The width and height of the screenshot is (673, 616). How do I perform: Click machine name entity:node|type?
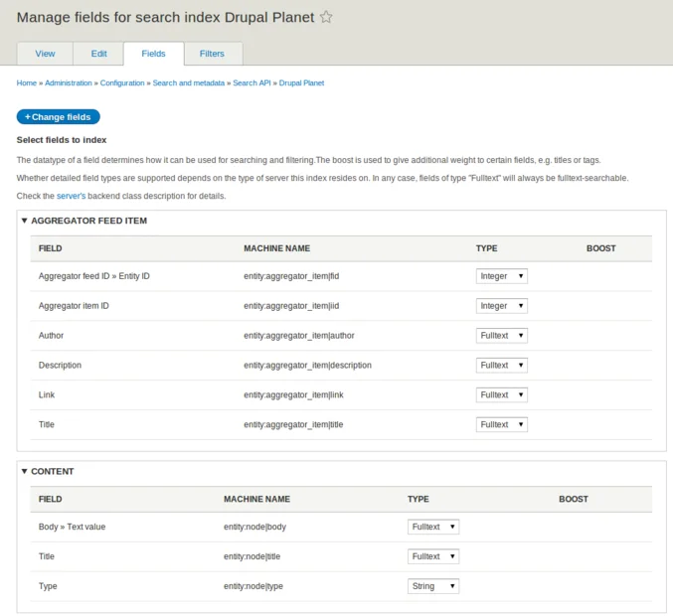tap(253, 586)
